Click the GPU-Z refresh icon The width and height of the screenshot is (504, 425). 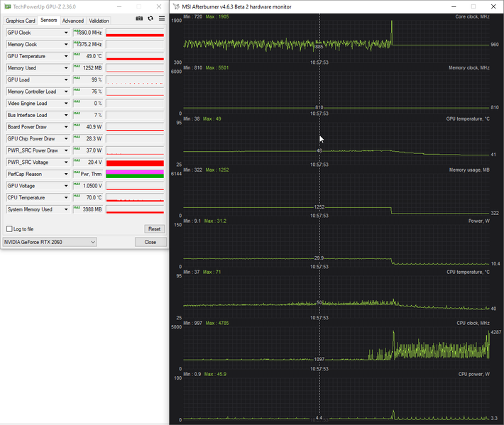(x=150, y=18)
